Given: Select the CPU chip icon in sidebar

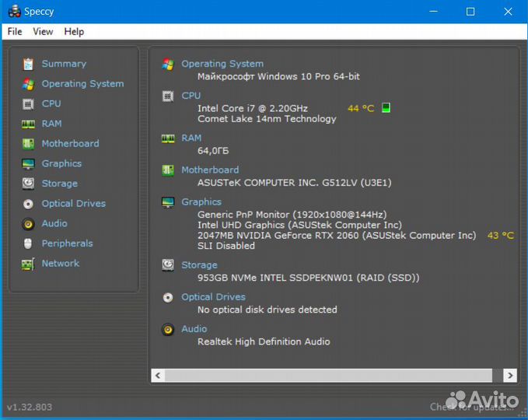Looking at the screenshot, I should (28, 103).
